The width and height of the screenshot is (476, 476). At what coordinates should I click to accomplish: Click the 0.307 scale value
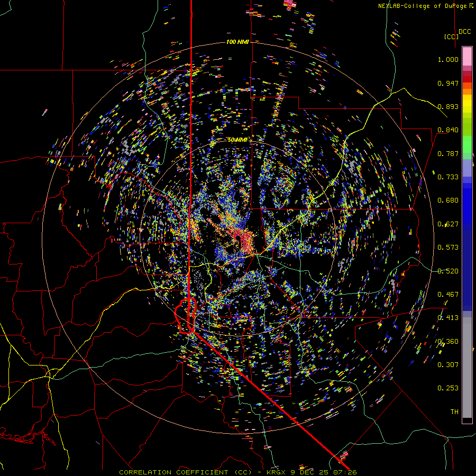[x=448, y=365]
